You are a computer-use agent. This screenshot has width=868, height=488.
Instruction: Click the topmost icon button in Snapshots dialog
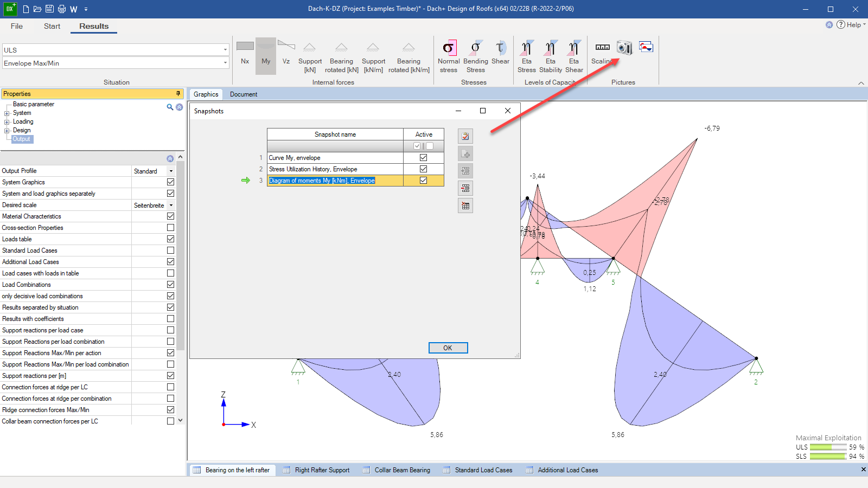point(465,136)
